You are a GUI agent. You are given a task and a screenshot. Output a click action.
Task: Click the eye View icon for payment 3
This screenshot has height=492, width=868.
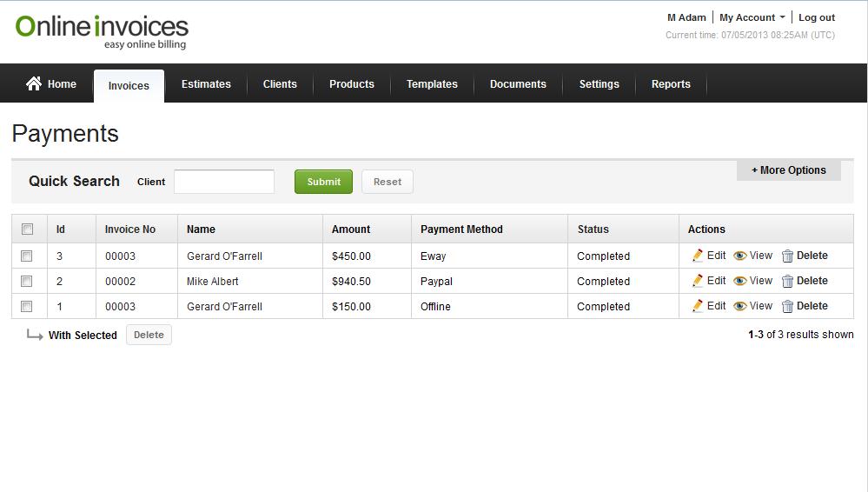coord(740,256)
